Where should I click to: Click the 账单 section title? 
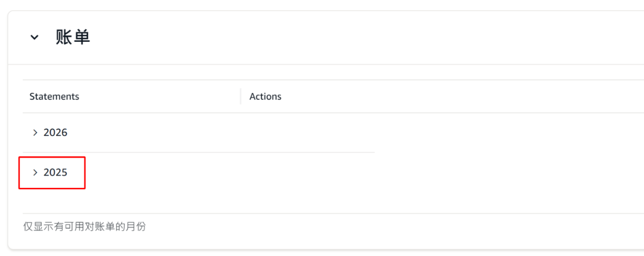point(73,38)
